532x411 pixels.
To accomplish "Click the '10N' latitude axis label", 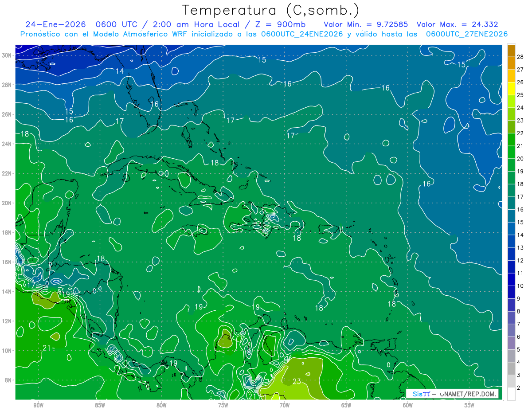I will (x=7, y=351).
